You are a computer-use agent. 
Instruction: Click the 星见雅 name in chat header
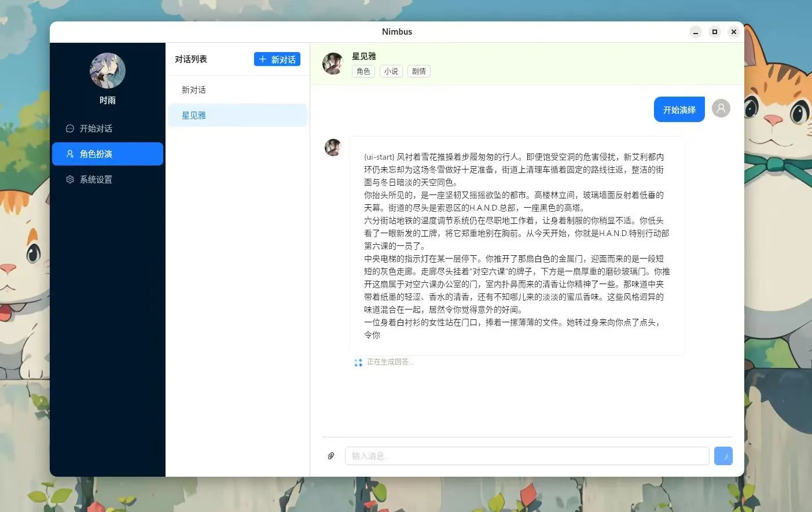click(364, 56)
